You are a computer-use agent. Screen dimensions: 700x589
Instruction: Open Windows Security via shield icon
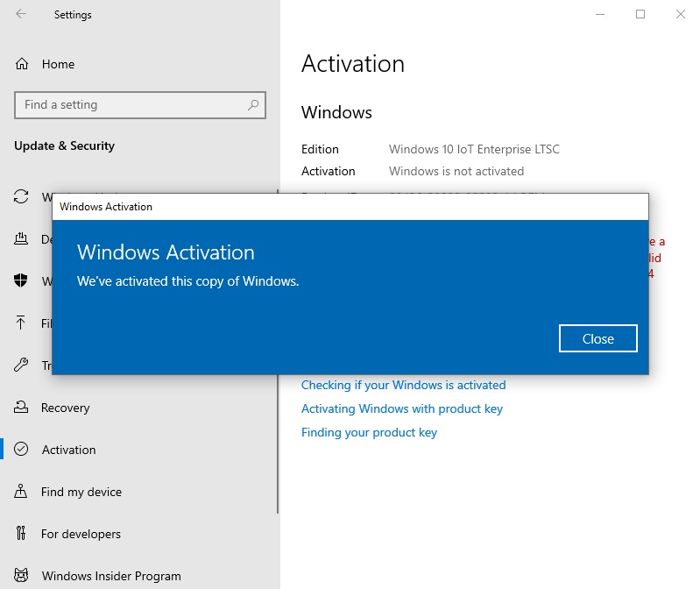[x=22, y=281]
